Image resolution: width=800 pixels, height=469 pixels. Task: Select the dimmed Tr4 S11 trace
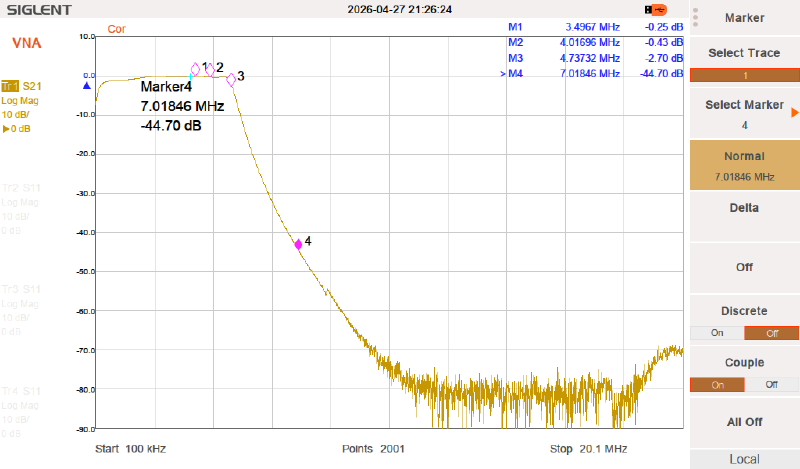pos(21,391)
